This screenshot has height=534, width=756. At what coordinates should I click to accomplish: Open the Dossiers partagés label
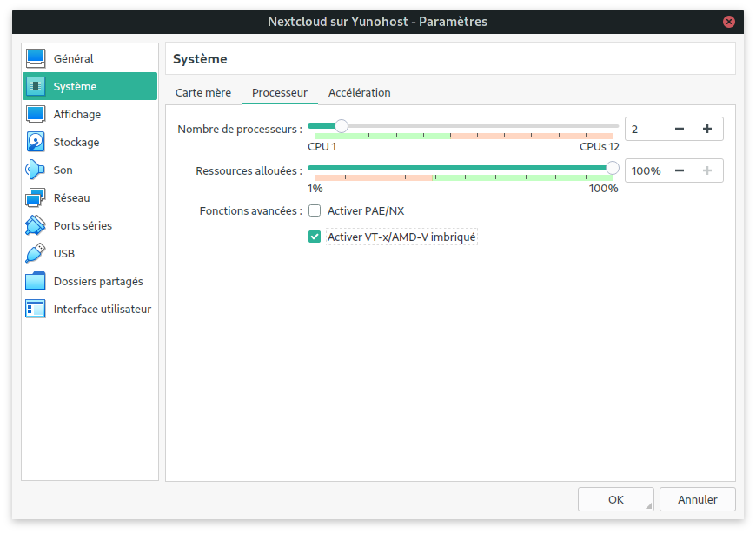coord(98,282)
